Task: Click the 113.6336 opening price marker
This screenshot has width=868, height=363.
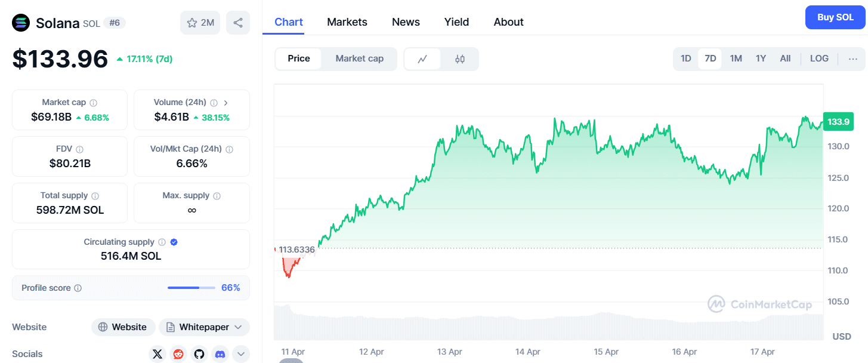Action: tap(296, 249)
